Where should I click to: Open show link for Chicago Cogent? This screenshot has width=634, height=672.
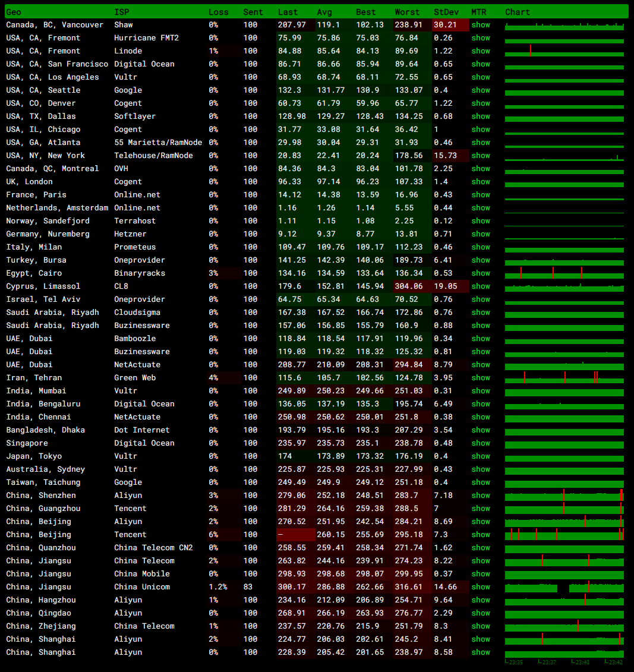[x=481, y=130]
